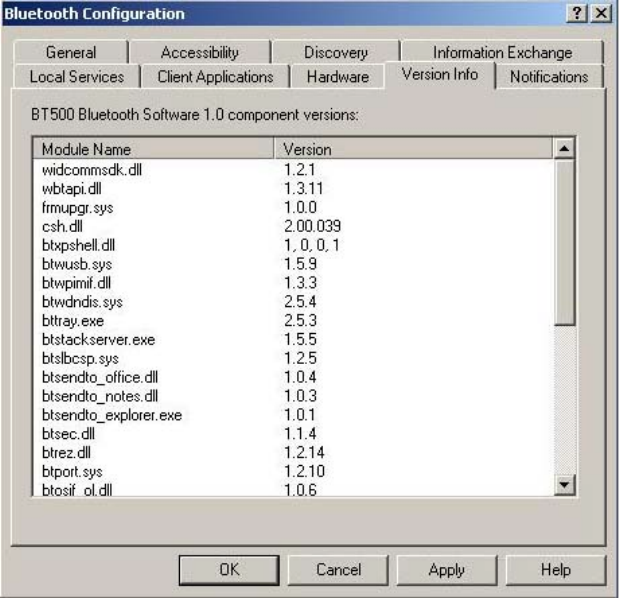Open the Discovery tab
Screen dimensions: 619x598
tap(336, 52)
